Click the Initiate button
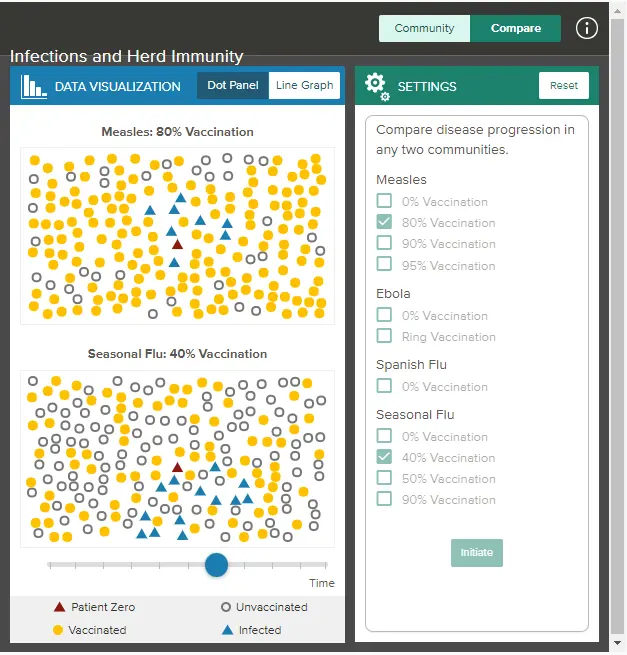627x655 pixels. (x=477, y=553)
